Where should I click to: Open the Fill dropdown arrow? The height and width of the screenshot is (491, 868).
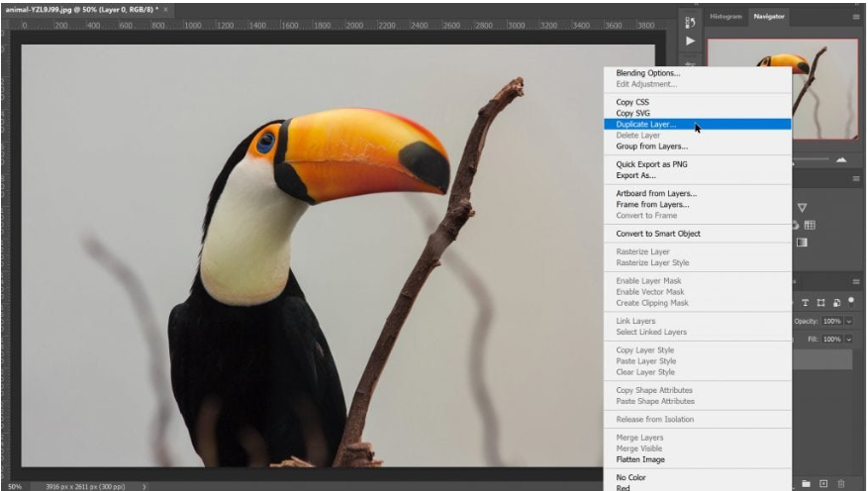(x=848, y=340)
